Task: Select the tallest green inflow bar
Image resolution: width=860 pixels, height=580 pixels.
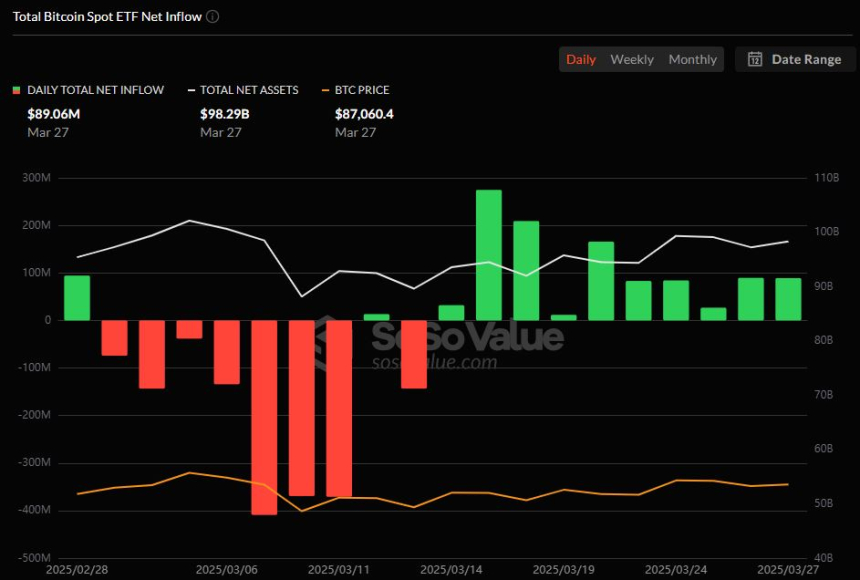Action: click(x=489, y=255)
